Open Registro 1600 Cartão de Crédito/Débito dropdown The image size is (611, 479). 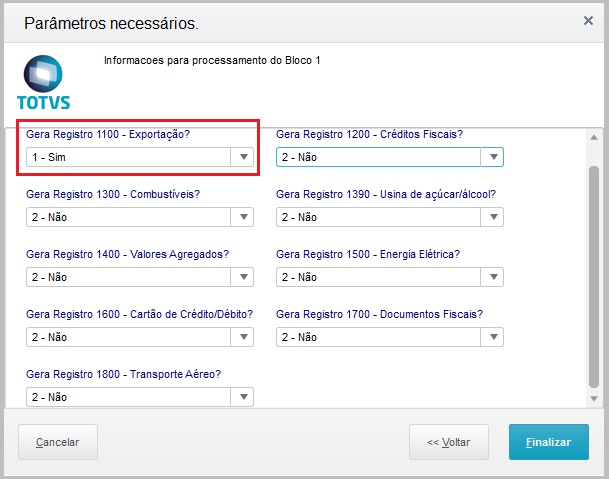coord(243,337)
